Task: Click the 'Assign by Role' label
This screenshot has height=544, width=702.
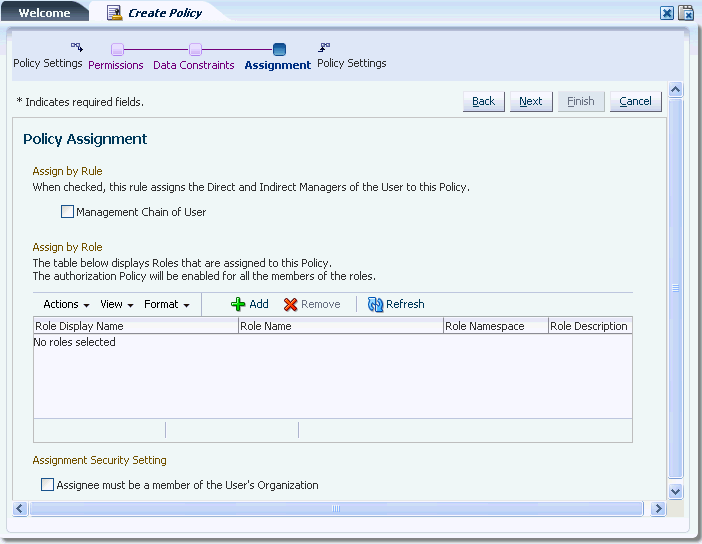Action: click(x=67, y=247)
